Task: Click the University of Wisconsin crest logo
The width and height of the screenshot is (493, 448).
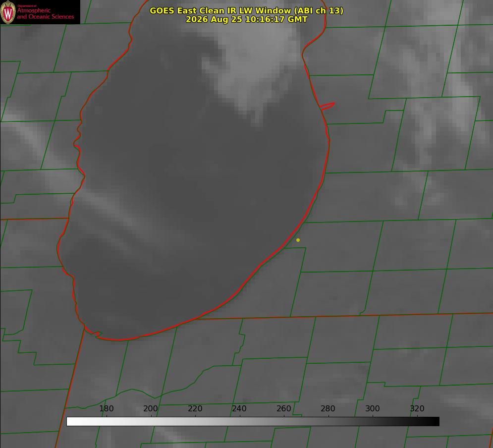Action: point(8,12)
